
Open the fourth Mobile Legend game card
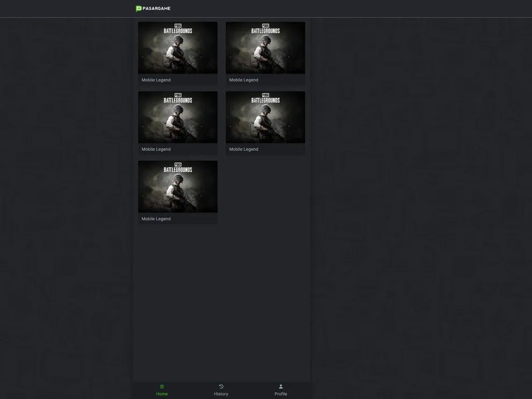pos(265,116)
